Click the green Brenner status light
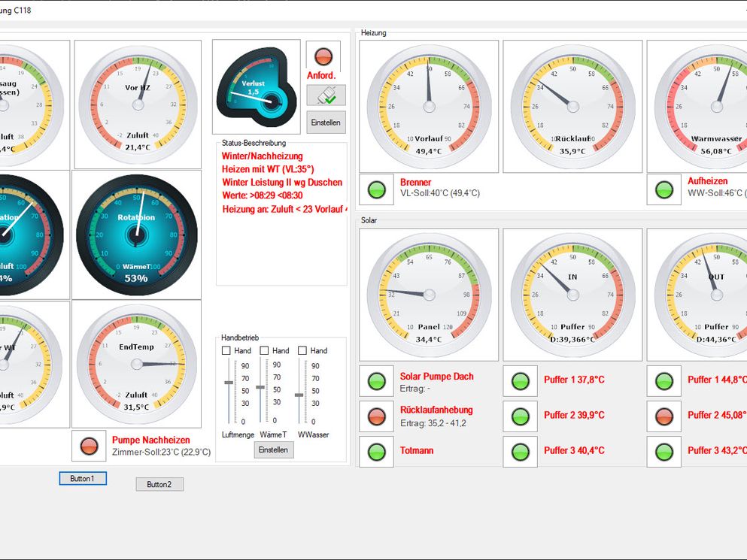 point(376,190)
